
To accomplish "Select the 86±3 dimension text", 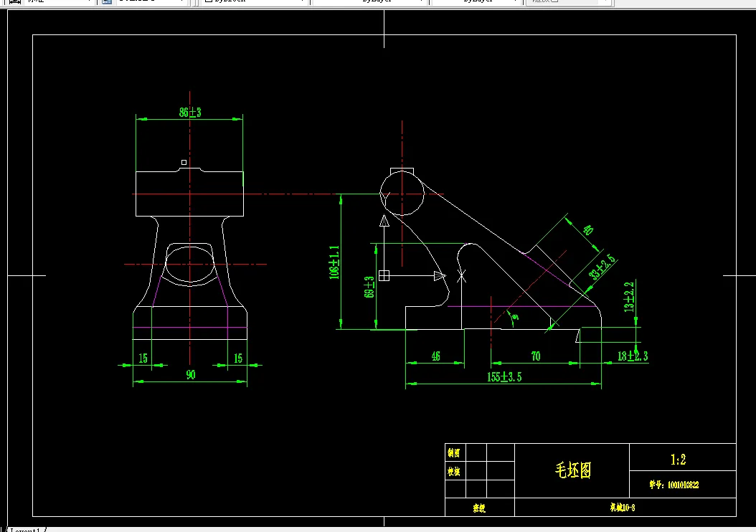I will [x=190, y=113].
